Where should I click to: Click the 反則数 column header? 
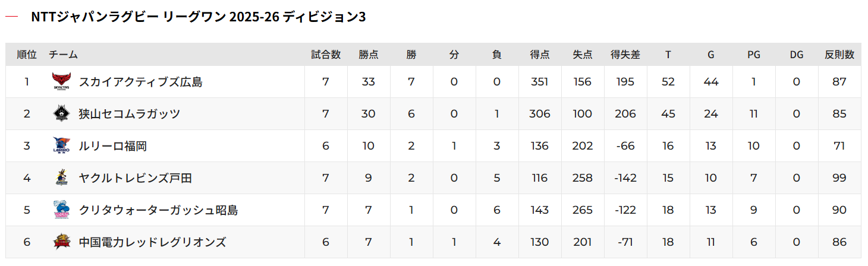[x=839, y=55]
